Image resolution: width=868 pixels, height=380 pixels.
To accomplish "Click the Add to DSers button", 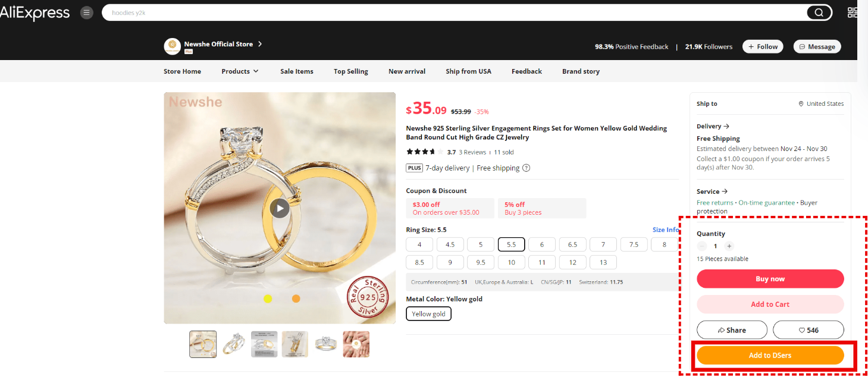I will [770, 356].
